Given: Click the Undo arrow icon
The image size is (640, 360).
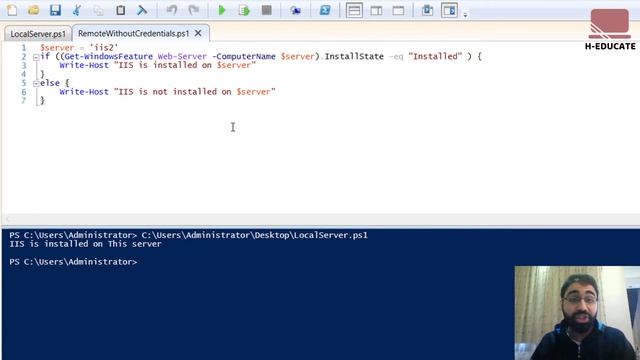Looking at the screenshot, I should pos(172,10).
